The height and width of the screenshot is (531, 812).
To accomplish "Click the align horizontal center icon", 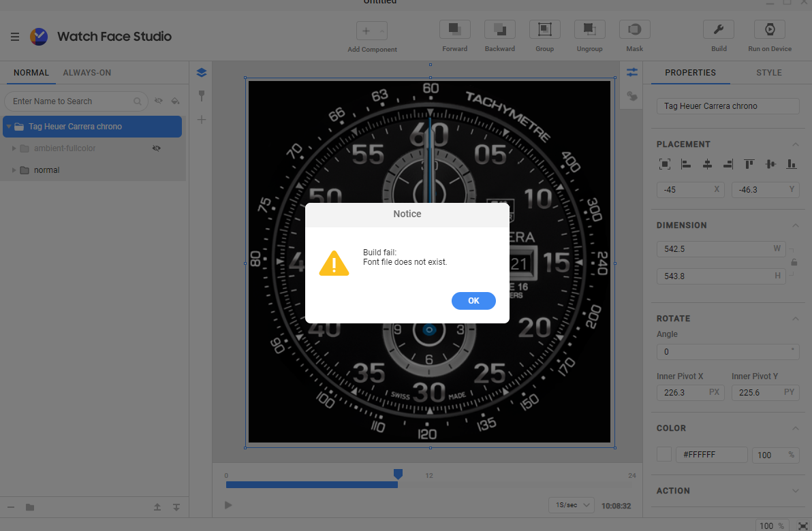I will (707, 165).
